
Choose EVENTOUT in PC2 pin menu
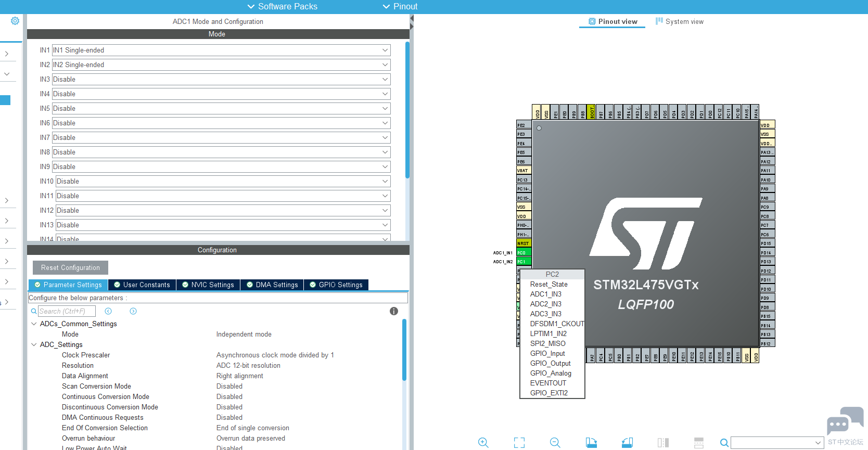(548, 383)
